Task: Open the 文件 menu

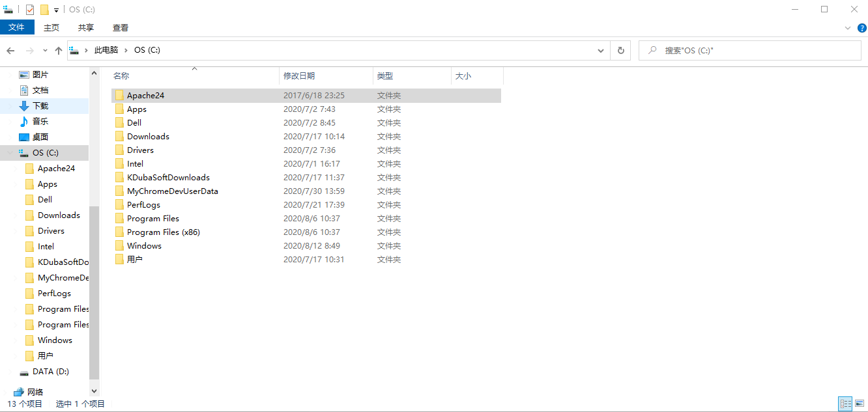Action: 18,27
